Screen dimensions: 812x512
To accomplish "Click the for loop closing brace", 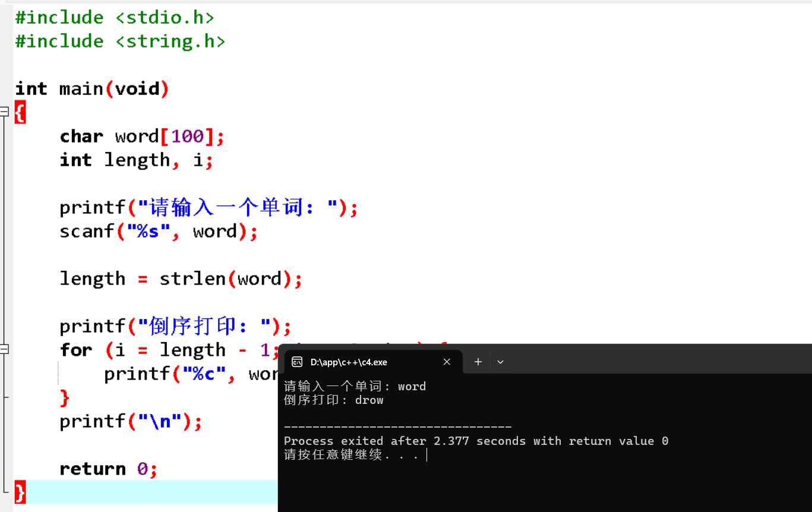I will pos(65,397).
